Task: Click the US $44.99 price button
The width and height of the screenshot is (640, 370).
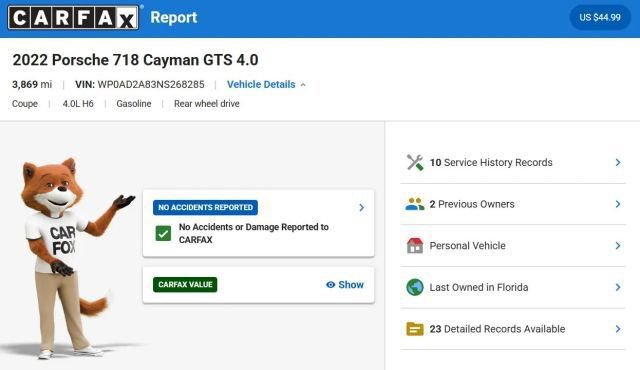Action: point(600,18)
